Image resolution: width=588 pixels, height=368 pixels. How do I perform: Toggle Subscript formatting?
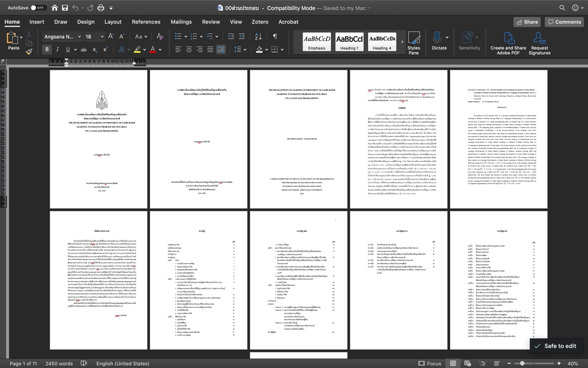point(95,49)
